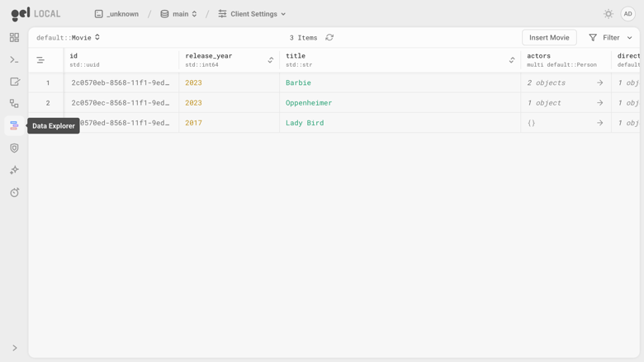Open the Performance stats sidebar icon
644x362 pixels.
(x=14, y=192)
